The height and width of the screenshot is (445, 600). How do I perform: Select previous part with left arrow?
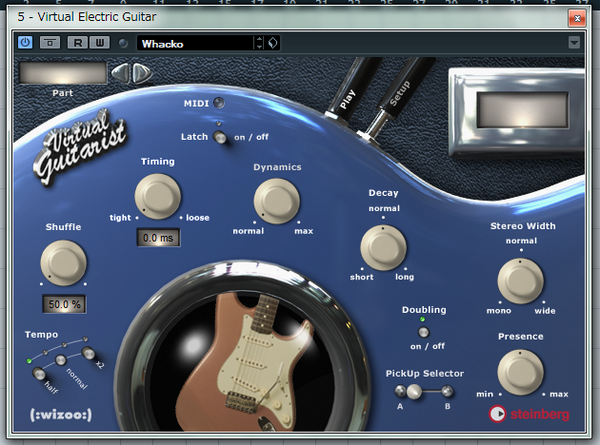(120, 72)
